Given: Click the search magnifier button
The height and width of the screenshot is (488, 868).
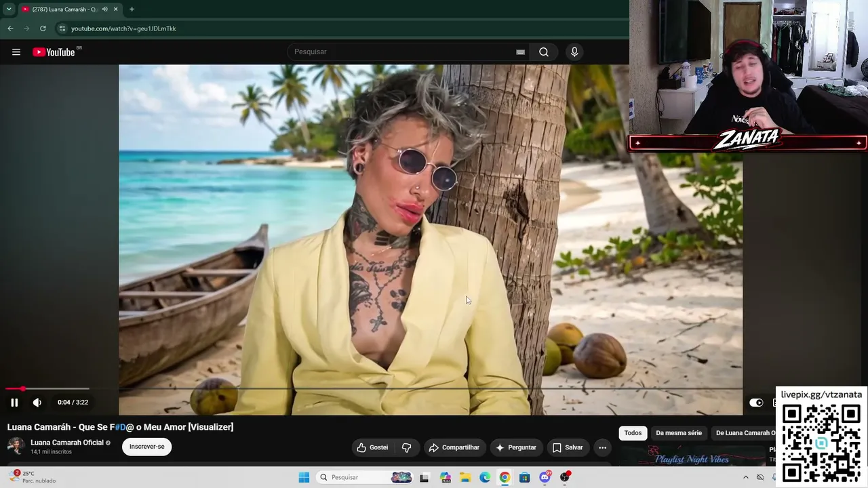Looking at the screenshot, I should (544, 52).
